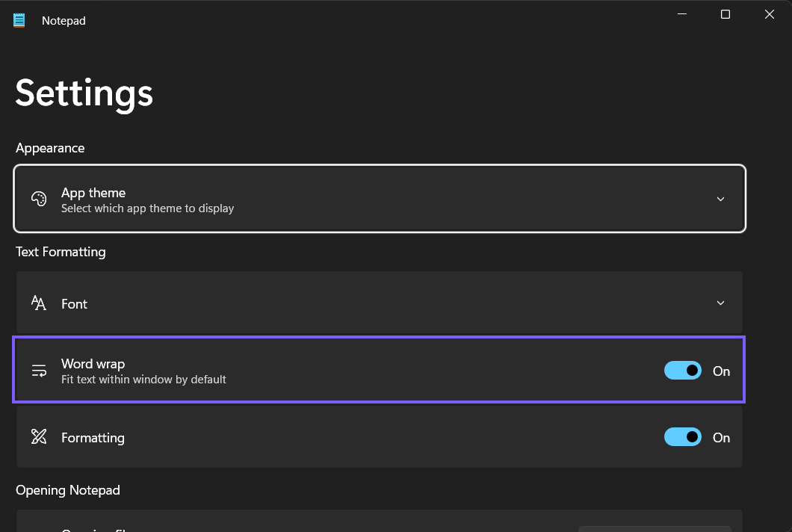Click the Settings page heading

pyautogui.click(x=84, y=94)
